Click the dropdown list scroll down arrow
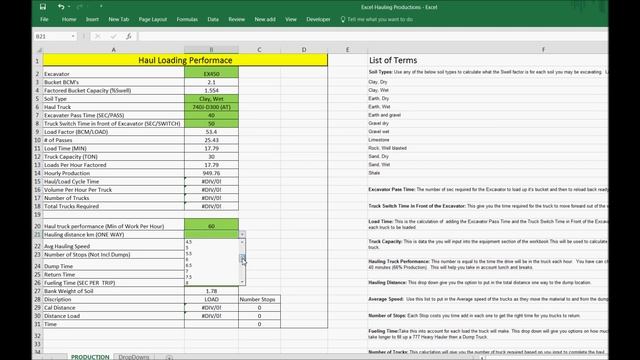 242,282
